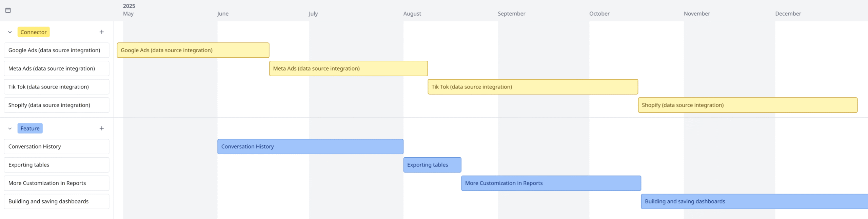This screenshot has height=219, width=868.
Task: Collapse the Feature group
Action: [10, 128]
